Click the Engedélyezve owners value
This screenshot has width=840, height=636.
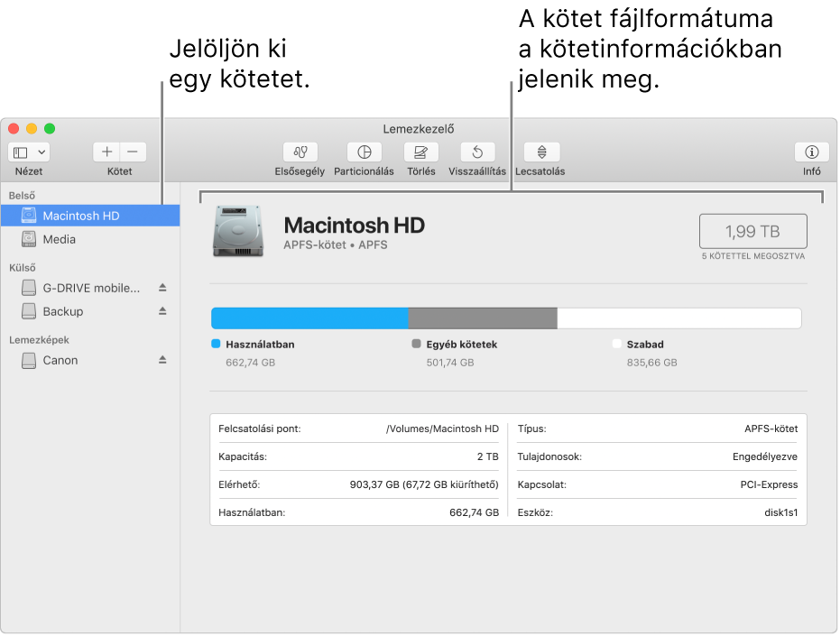click(x=765, y=456)
